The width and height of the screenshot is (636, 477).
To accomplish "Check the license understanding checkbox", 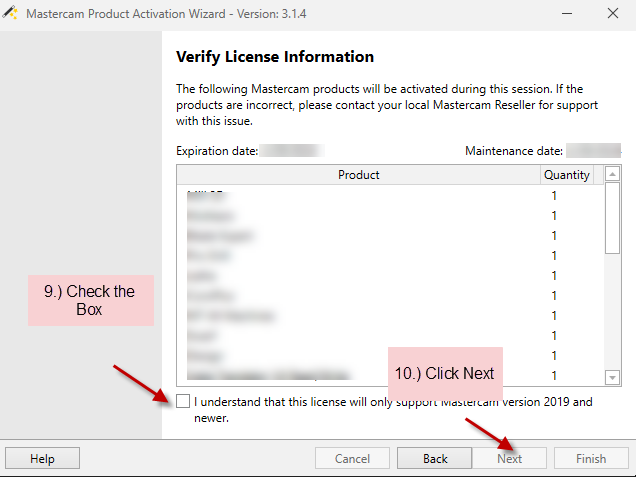I will point(183,401).
